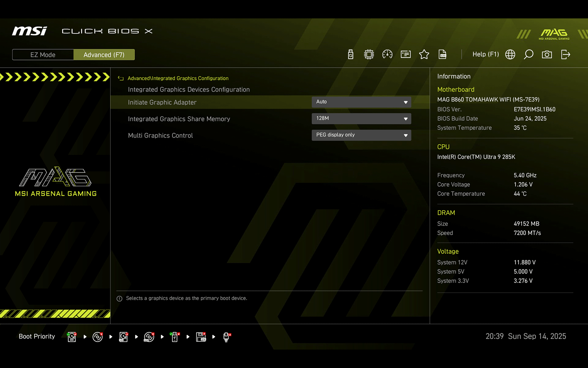Click the Motherboard section heading
Image resolution: width=588 pixels, height=368 pixels.
[x=456, y=89]
